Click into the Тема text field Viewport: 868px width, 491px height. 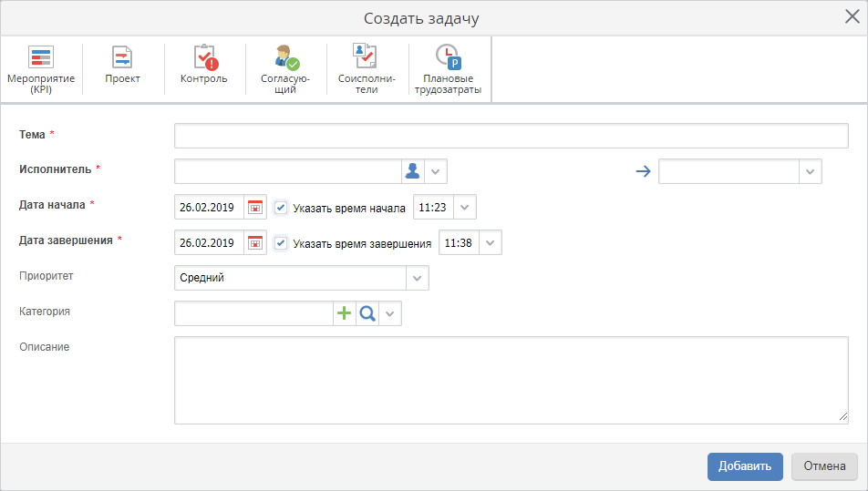click(511, 136)
